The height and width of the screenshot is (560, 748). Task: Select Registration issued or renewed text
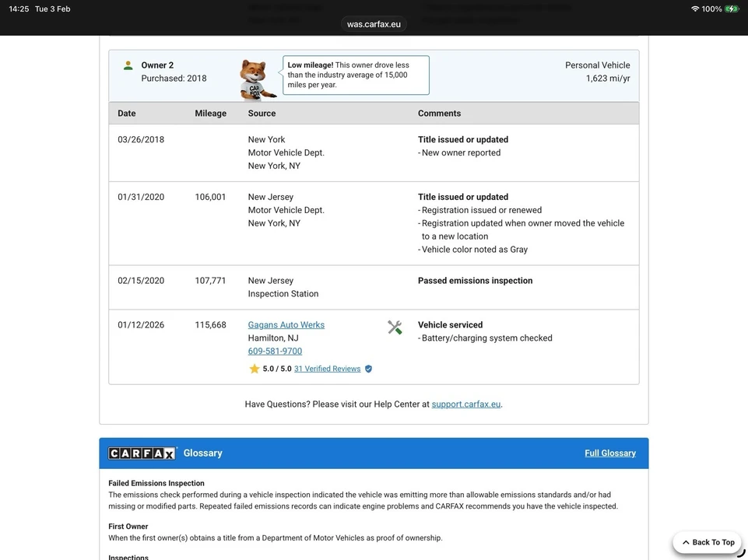tap(480, 210)
